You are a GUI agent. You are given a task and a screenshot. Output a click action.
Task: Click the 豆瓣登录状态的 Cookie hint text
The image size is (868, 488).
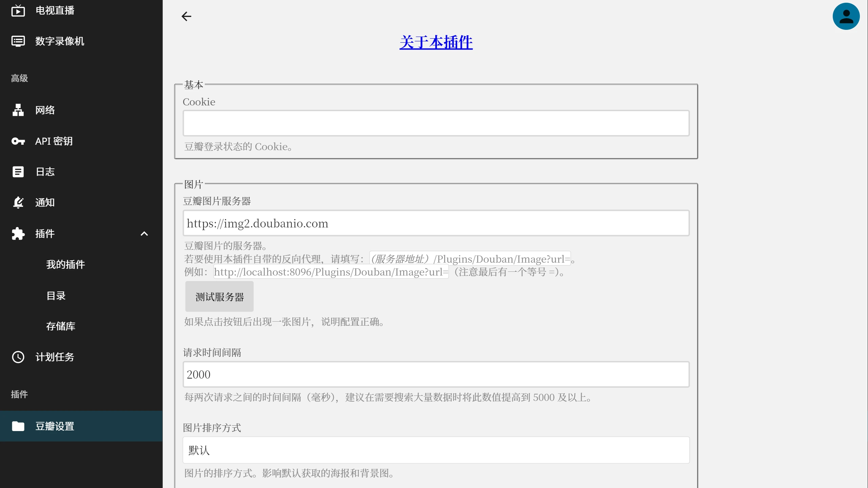pyautogui.click(x=238, y=147)
